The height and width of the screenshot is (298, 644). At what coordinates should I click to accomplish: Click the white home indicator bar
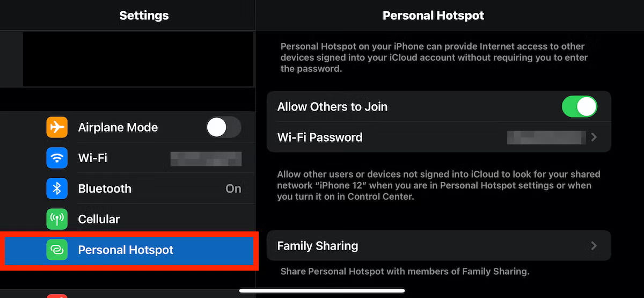click(322, 290)
